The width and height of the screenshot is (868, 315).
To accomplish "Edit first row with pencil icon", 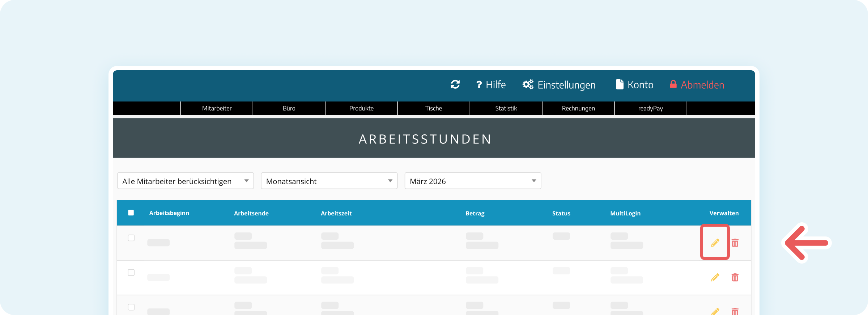I will (x=715, y=243).
